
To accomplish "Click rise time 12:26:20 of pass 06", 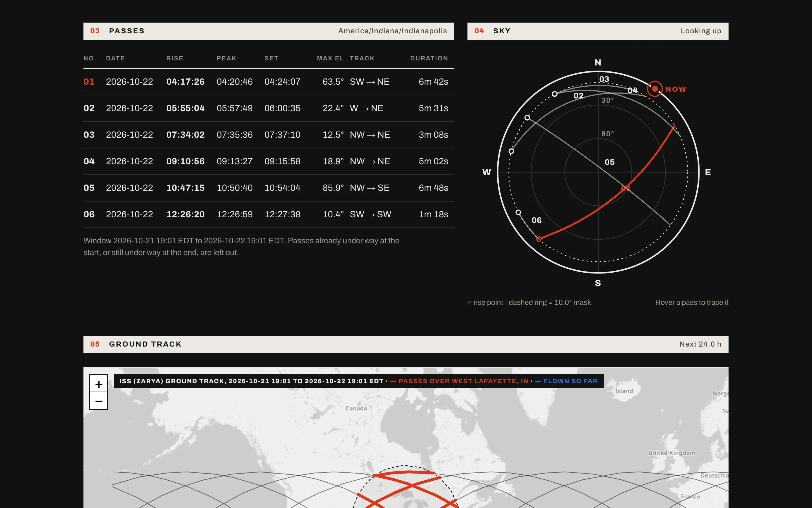I will click(x=185, y=214).
